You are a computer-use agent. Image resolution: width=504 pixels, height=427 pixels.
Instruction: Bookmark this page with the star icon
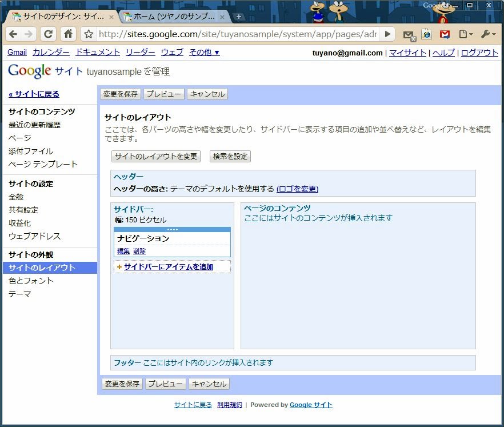pyautogui.click(x=89, y=34)
